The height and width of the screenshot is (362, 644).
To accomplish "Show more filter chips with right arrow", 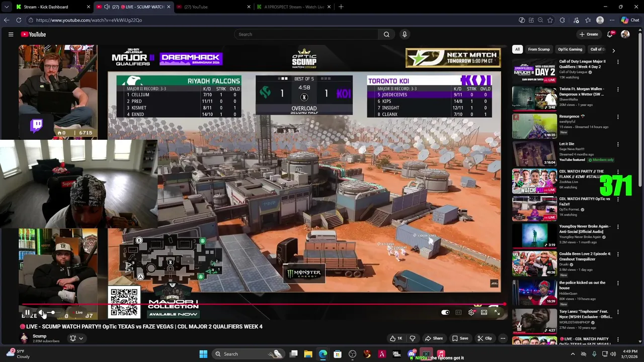I will tap(613, 50).
